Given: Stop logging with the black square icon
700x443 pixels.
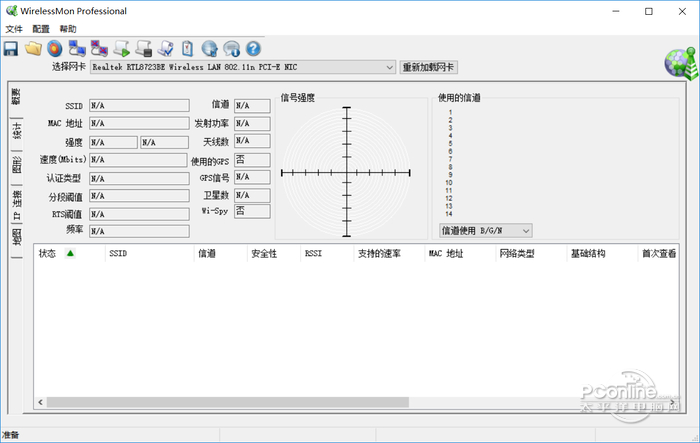Looking at the screenshot, I should point(144,49).
